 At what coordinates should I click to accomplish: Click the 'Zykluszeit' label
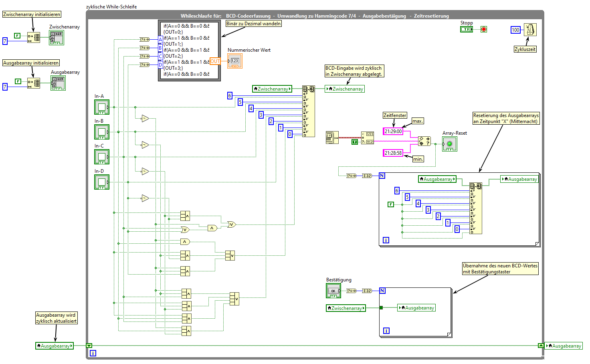525,49
